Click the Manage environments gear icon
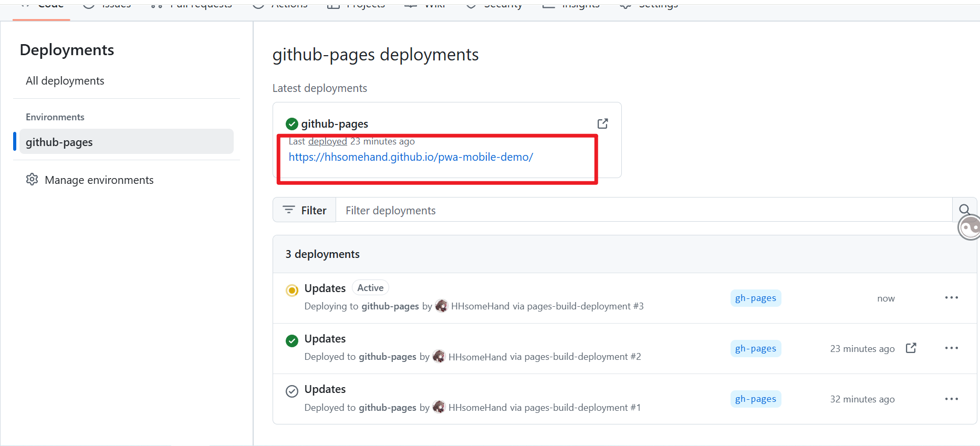This screenshot has height=446, width=980. click(x=32, y=180)
